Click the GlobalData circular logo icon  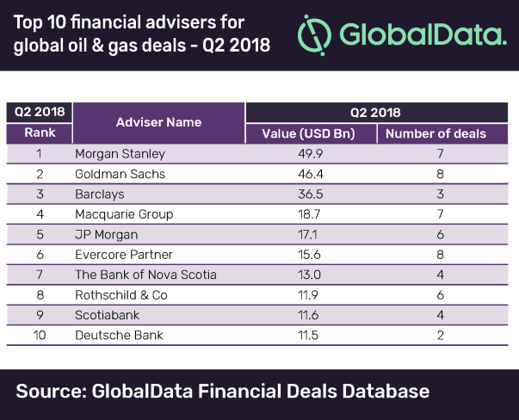(314, 35)
